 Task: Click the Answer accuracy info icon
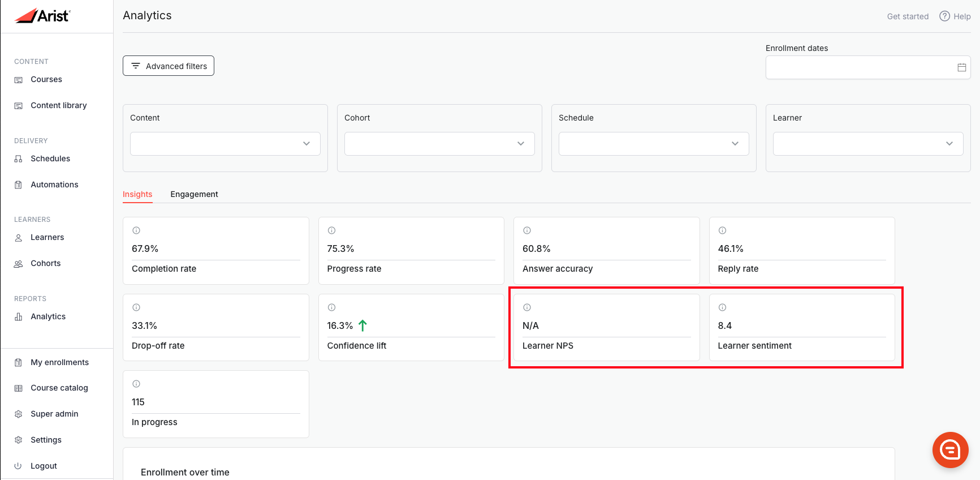tap(527, 230)
